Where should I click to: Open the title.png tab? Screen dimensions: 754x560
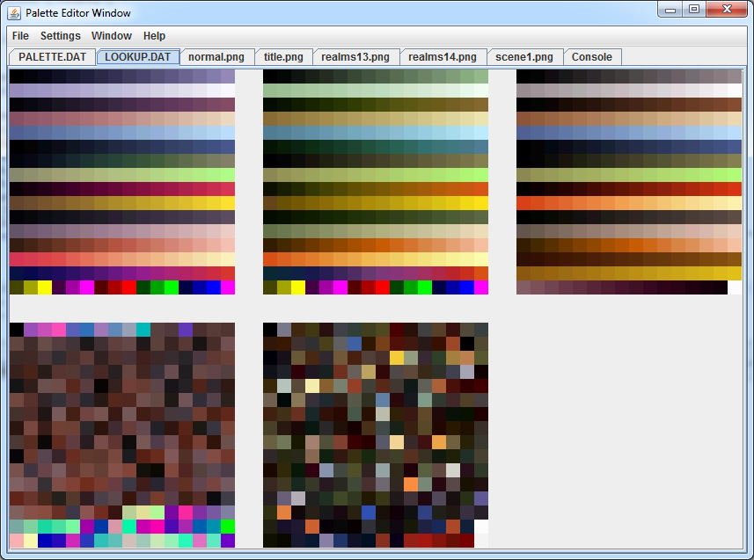[x=283, y=57]
